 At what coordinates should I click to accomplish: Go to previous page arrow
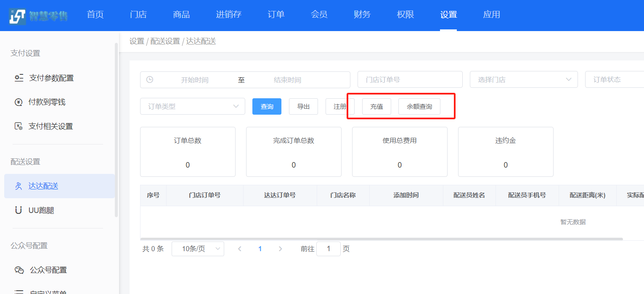click(x=240, y=249)
